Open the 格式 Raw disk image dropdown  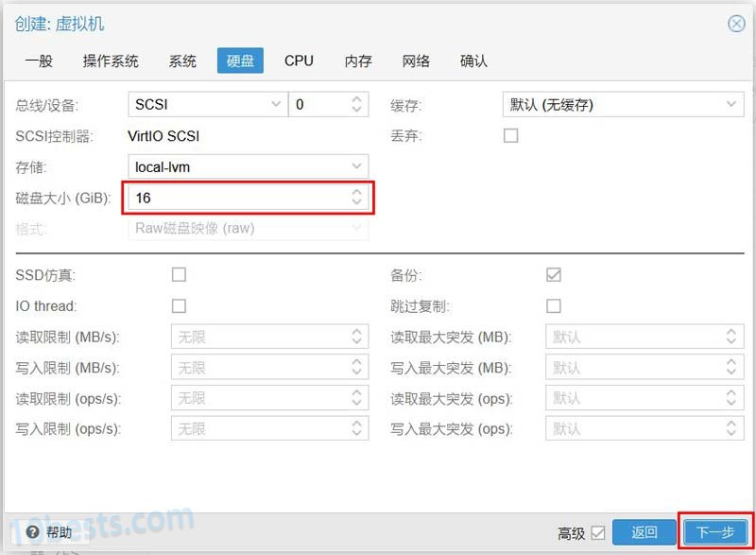click(249, 228)
